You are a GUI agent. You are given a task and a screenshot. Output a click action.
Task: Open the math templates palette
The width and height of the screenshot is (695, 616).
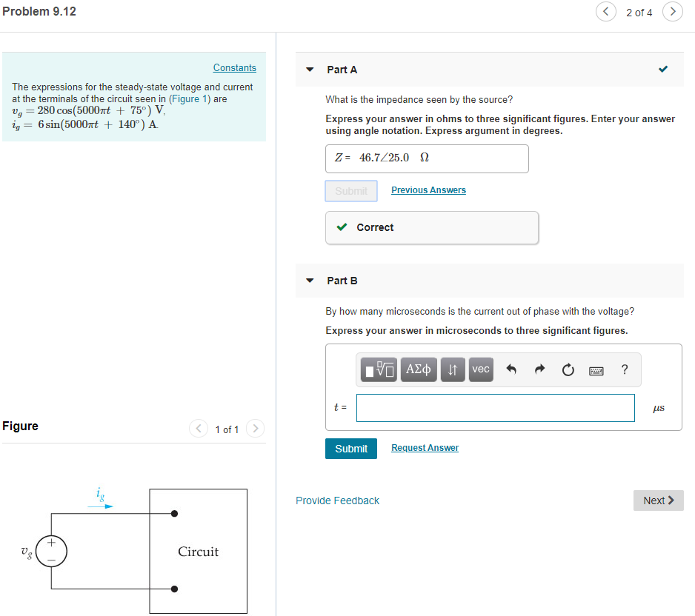tap(378, 369)
